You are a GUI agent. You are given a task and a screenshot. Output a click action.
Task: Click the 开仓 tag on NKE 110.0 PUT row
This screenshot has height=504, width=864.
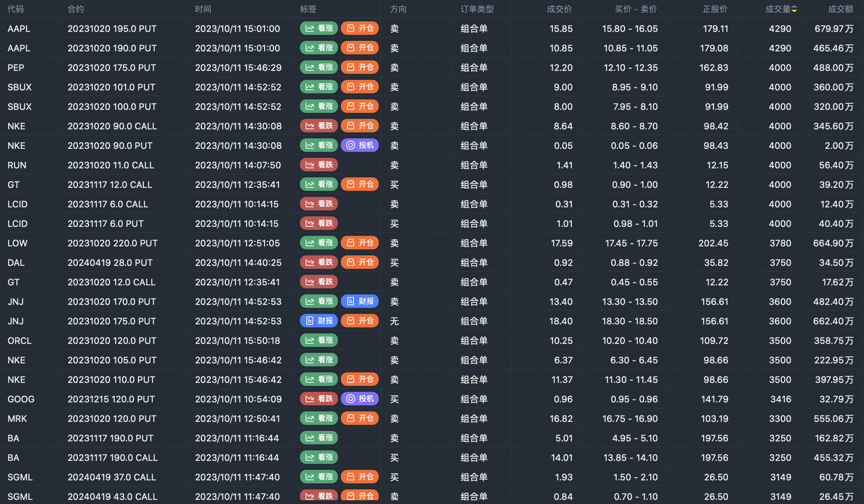[x=360, y=379]
